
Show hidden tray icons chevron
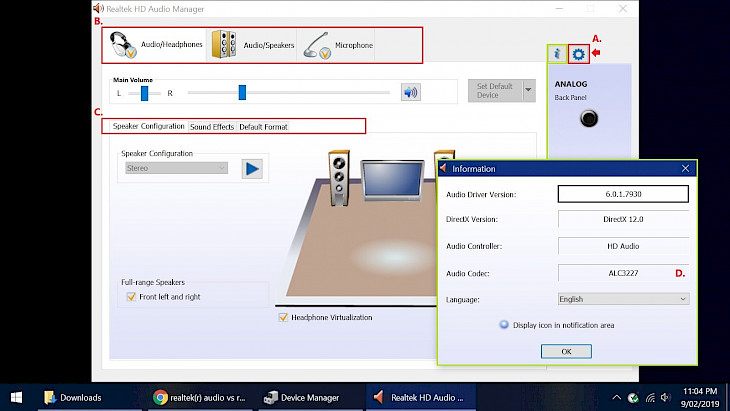coord(616,398)
